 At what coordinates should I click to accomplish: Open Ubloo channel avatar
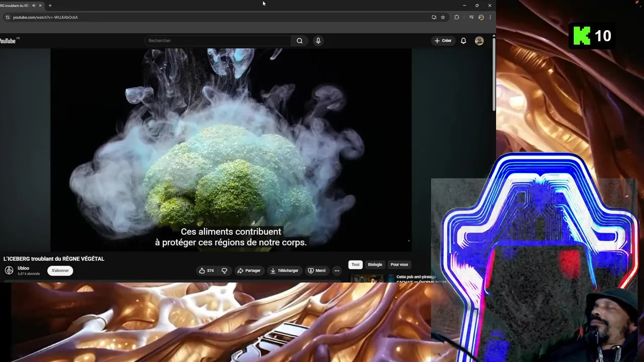pyautogui.click(x=9, y=270)
